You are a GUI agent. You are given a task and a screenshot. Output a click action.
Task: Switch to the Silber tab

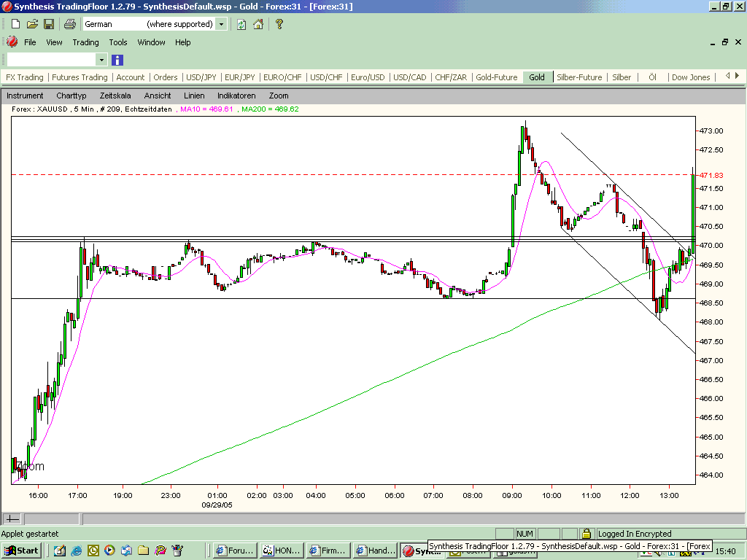pyautogui.click(x=622, y=77)
